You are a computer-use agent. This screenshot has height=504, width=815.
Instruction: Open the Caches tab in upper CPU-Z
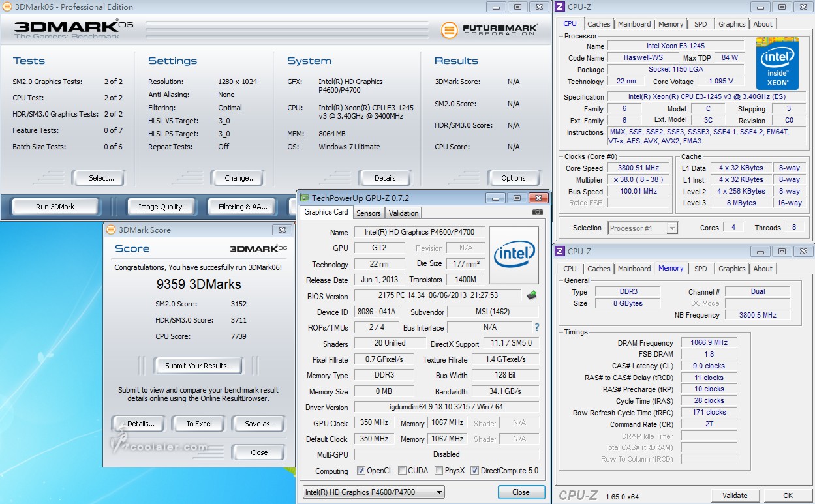598,24
